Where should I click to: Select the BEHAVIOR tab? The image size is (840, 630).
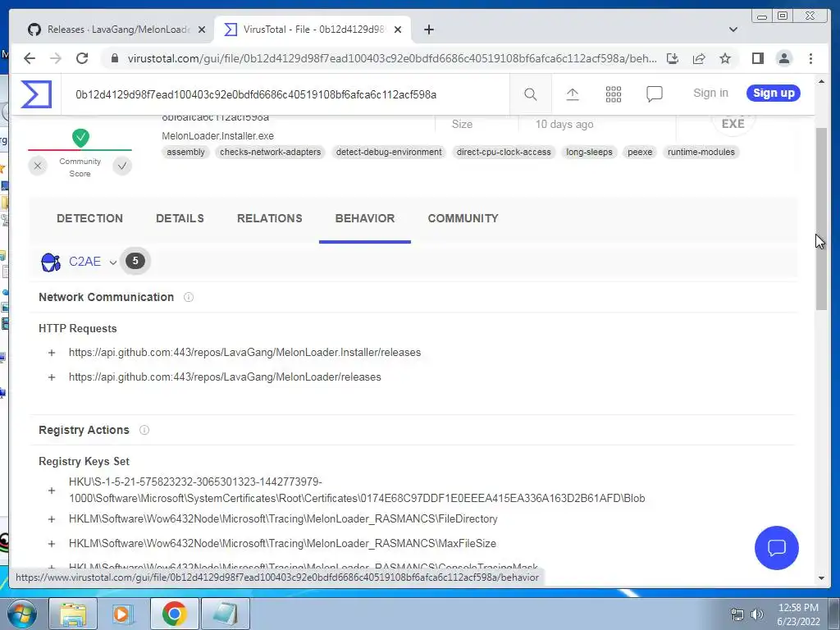click(365, 218)
